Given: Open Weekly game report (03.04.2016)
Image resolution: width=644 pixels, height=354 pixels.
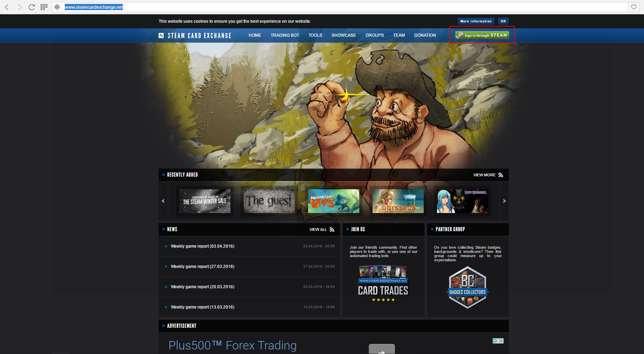Looking at the screenshot, I should coord(202,246).
